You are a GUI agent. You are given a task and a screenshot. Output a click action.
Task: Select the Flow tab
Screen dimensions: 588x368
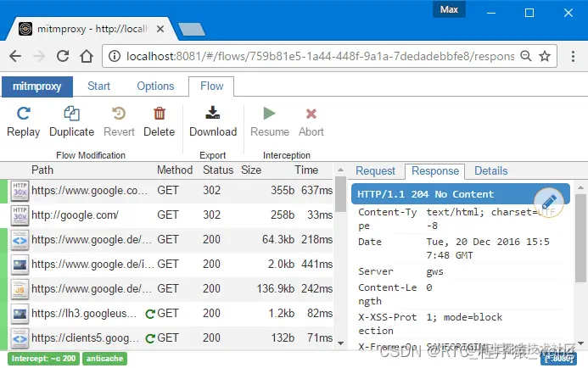click(211, 86)
